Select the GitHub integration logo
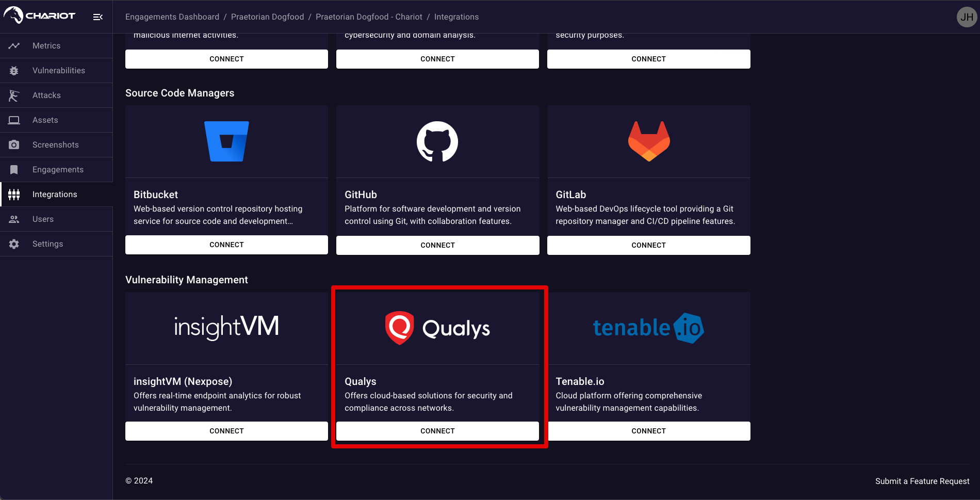This screenshot has width=980, height=500. point(437,141)
